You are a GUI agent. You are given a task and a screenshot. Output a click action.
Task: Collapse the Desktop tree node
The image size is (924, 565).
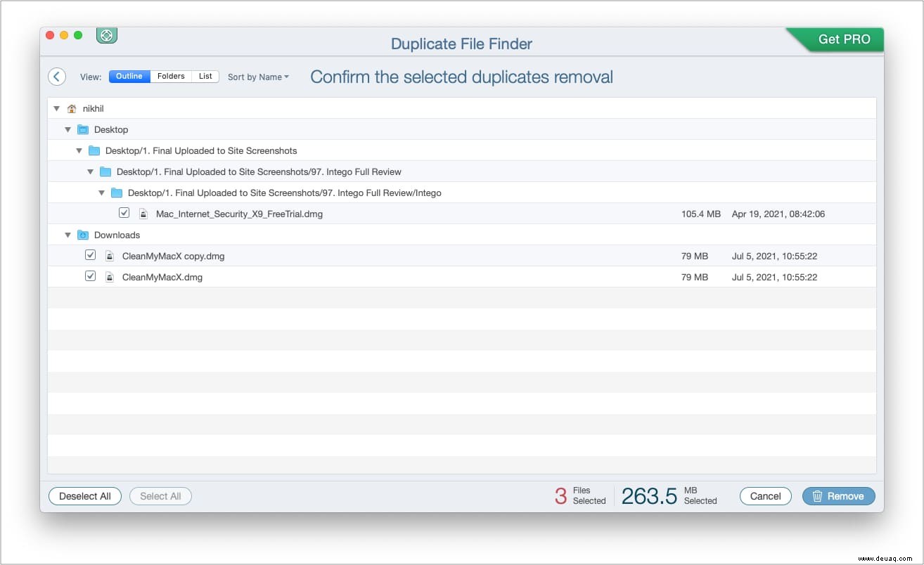click(x=68, y=130)
